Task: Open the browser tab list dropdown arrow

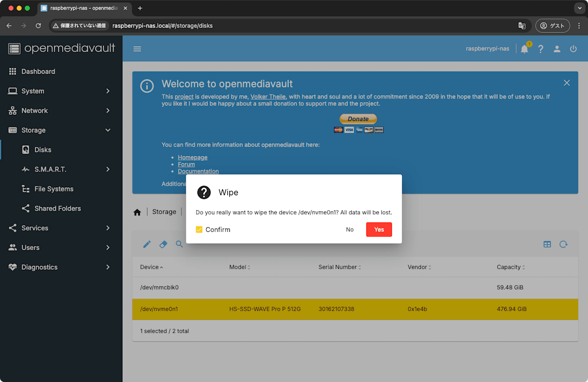Action: click(579, 8)
